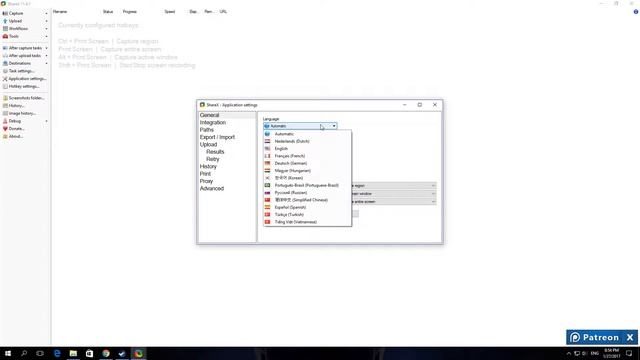Click the Speed column header
The width and height of the screenshot is (640, 360).
(170, 11)
